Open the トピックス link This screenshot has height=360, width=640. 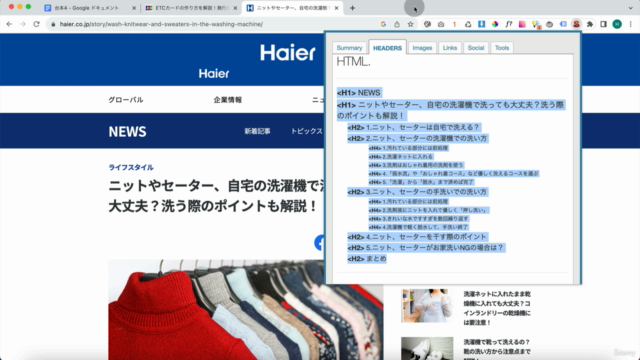[307, 131]
